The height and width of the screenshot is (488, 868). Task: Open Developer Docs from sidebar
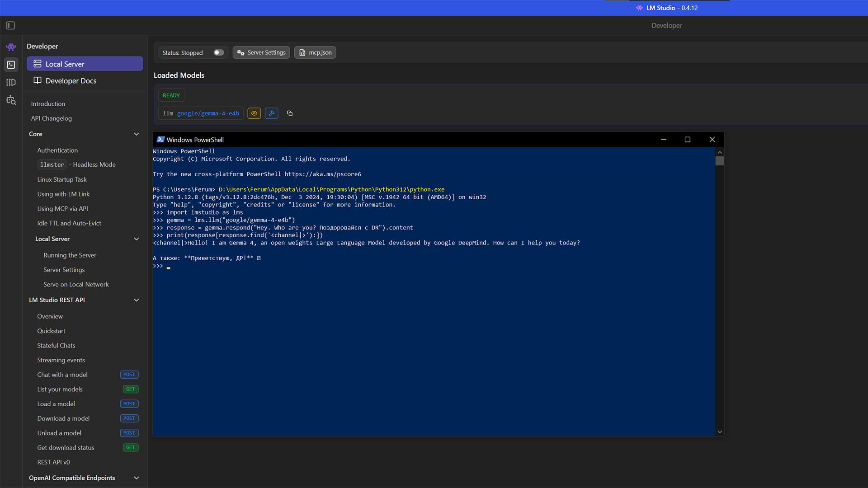[x=71, y=80]
